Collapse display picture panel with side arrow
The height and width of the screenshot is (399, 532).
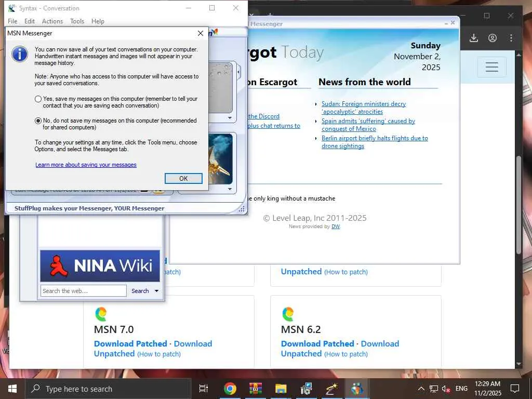coord(238,72)
